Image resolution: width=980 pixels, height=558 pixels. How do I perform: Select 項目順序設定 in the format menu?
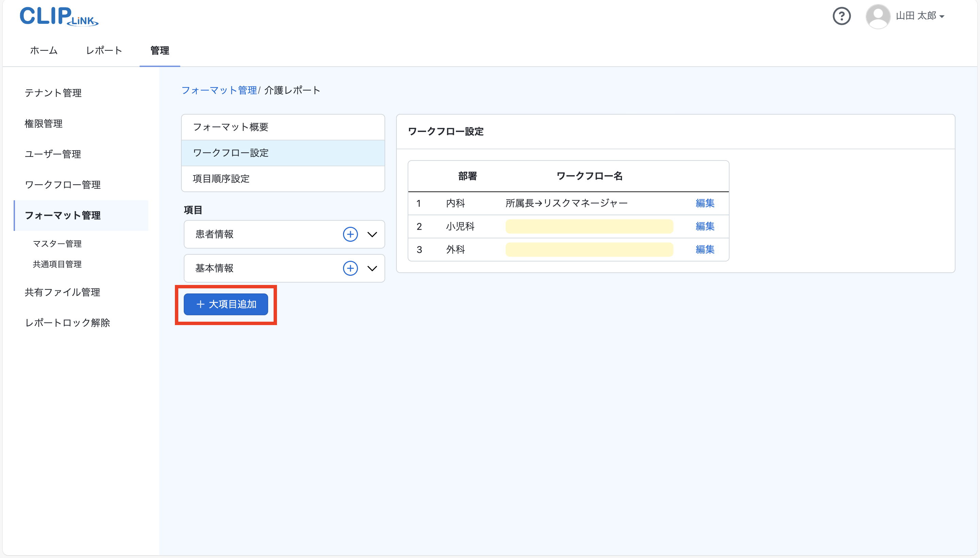(221, 179)
